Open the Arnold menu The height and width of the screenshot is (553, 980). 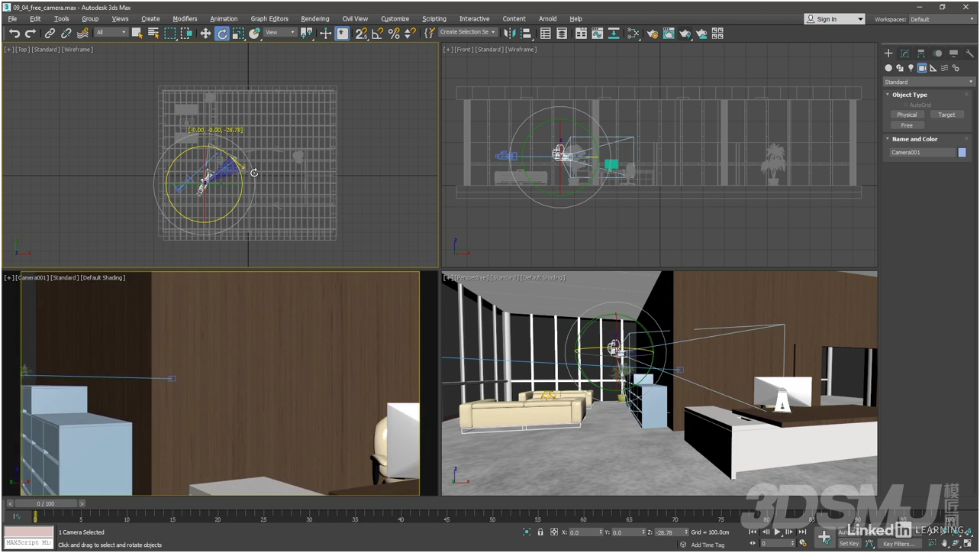(x=547, y=18)
